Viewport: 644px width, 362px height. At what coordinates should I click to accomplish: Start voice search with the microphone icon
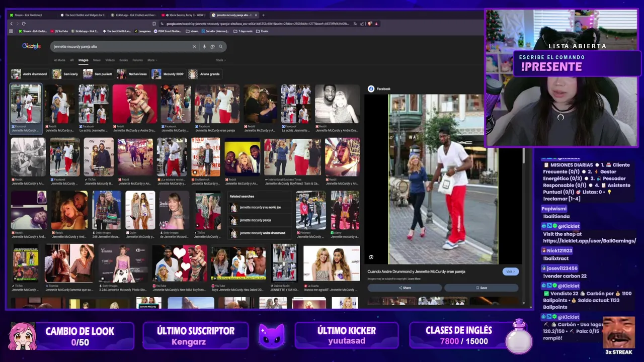(x=204, y=46)
